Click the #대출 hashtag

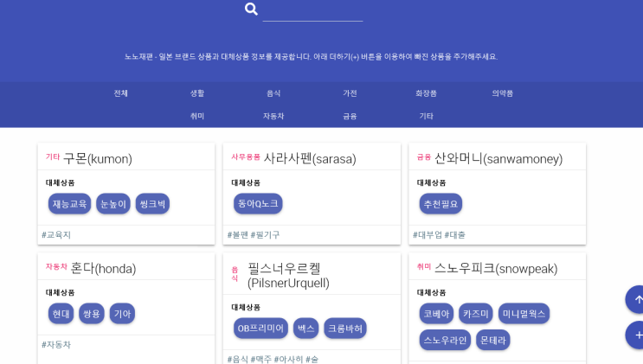[455, 235]
